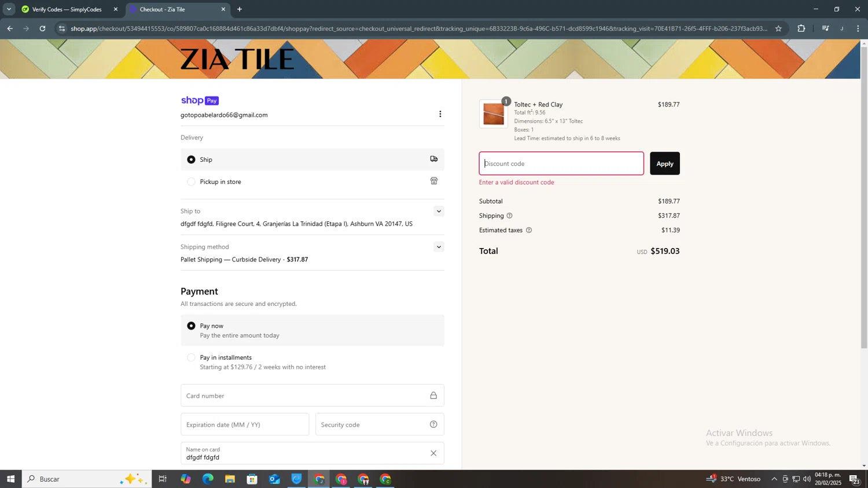
Task: Open the media control icon in toolbar
Action: [826, 28]
